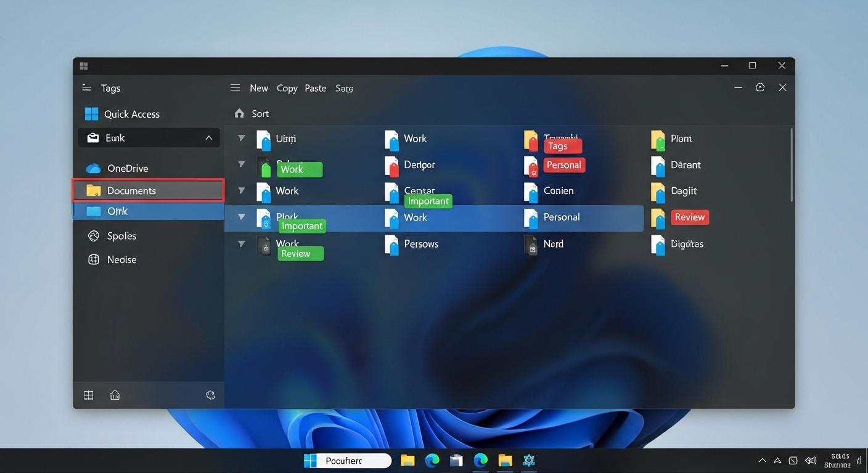Click the Copy menu item
This screenshot has width=868, height=473.
(286, 87)
